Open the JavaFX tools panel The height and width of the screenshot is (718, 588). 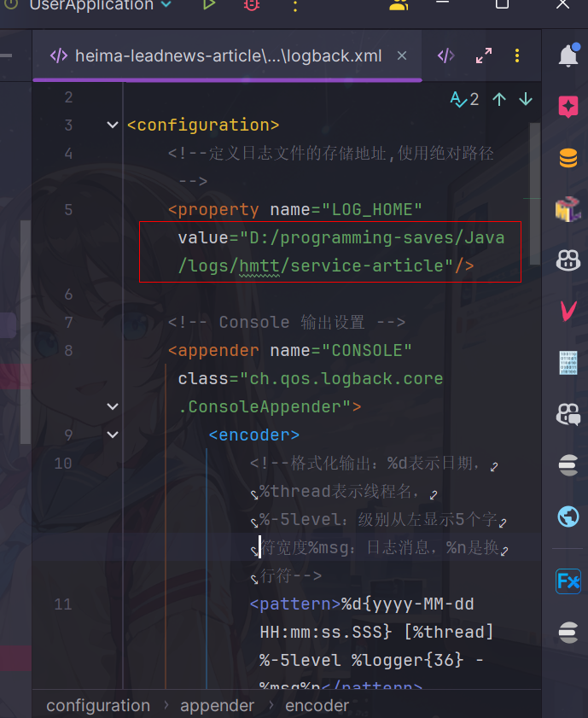click(568, 581)
